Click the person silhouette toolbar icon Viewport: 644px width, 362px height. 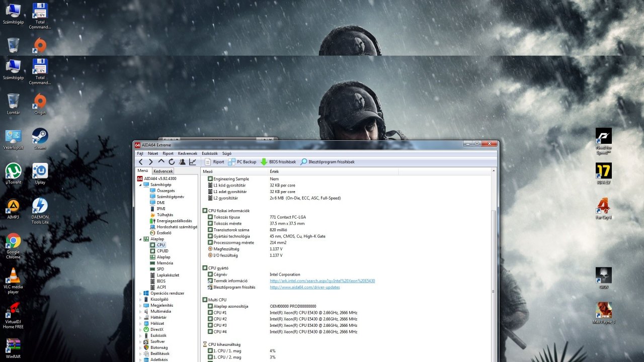182,162
